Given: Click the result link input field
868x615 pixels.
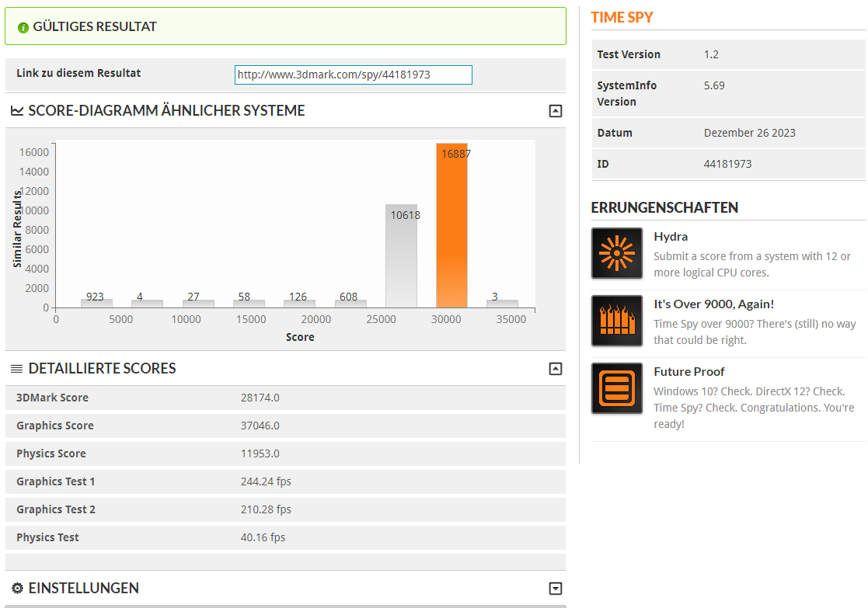Looking at the screenshot, I should click(353, 75).
